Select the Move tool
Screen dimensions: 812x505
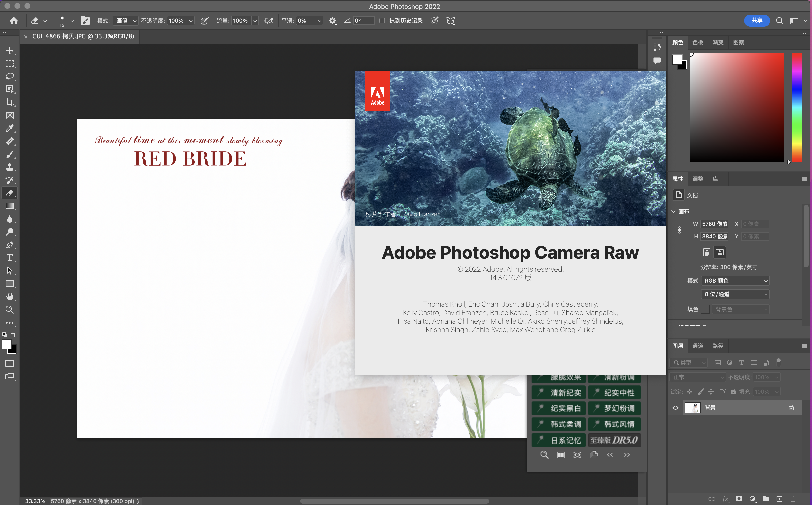click(10, 50)
